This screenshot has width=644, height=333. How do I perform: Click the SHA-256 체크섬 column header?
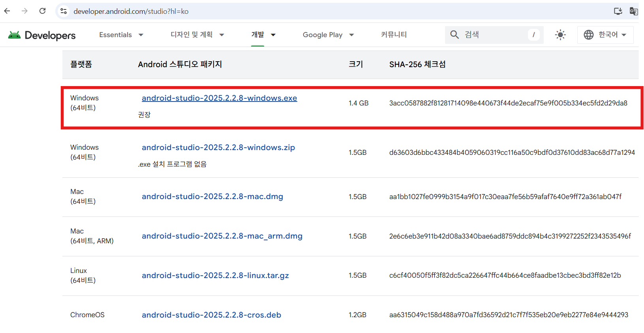coord(417,64)
